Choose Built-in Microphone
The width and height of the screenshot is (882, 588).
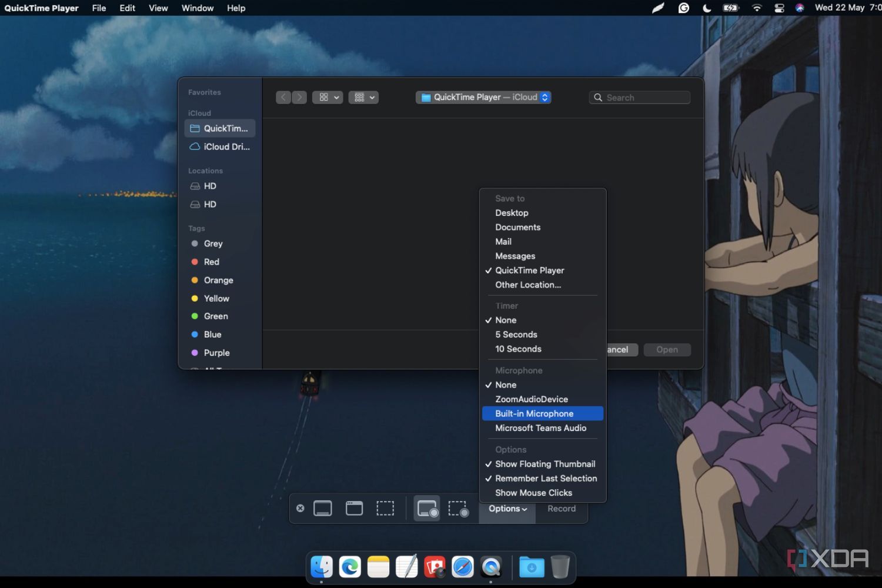[x=543, y=414]
